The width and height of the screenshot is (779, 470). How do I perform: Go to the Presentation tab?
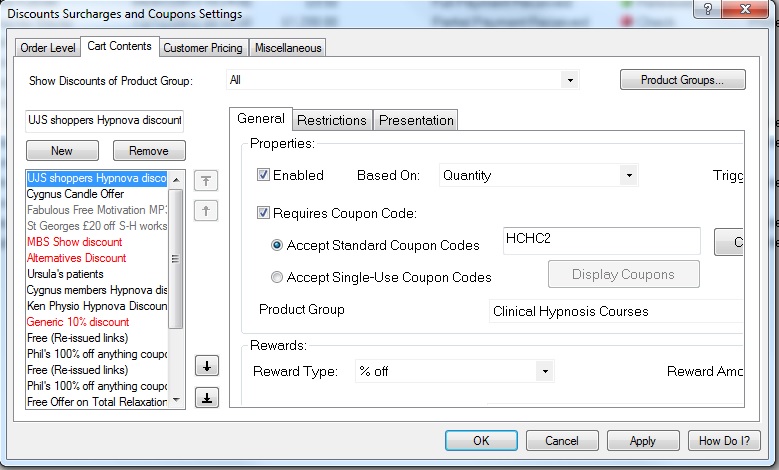(416, 120)
